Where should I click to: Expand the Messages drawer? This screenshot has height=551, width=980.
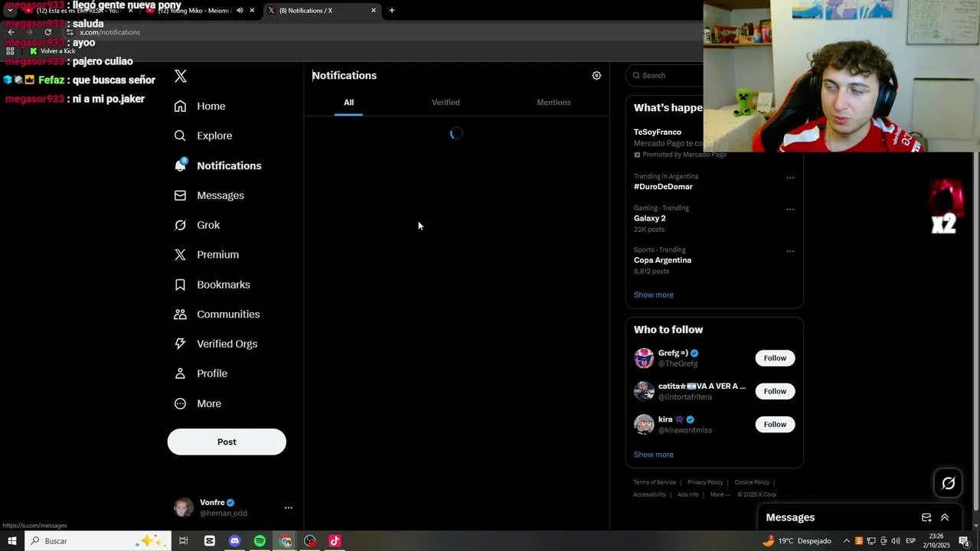click(945, 517)
